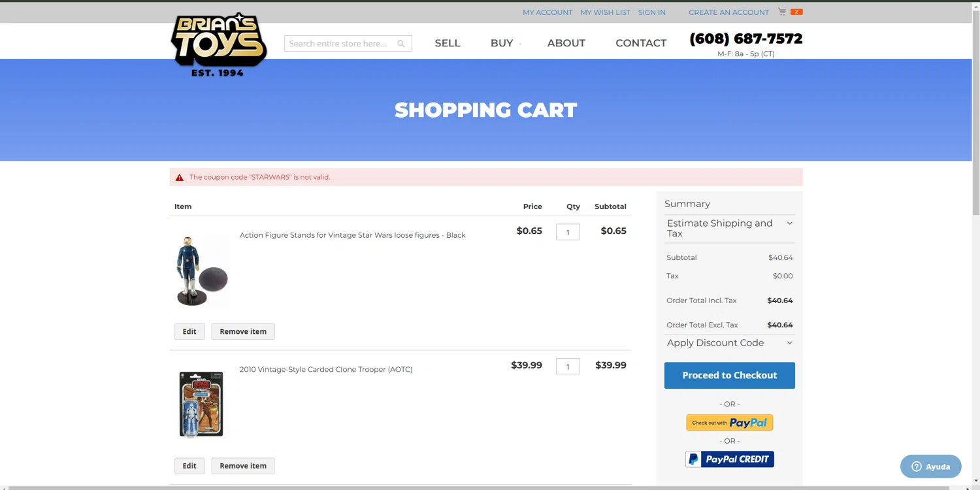Go to the ABOUT page
The image size is (980, 490).
point(566,43)
